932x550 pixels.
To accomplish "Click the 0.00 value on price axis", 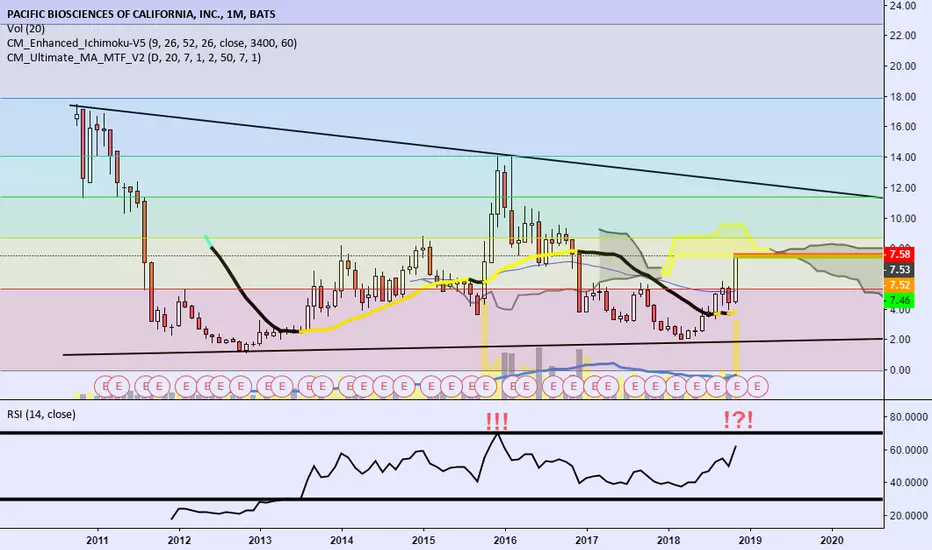I will 900,370.
